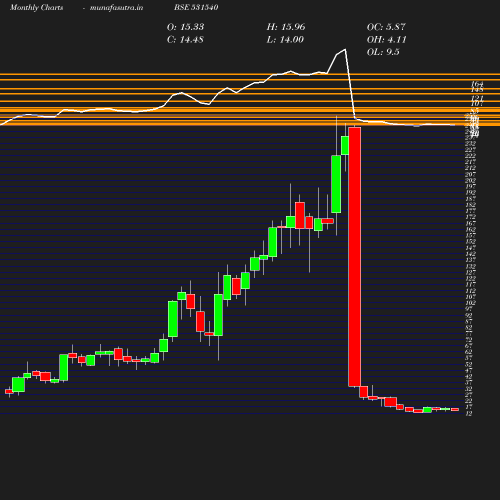Viewport: 500px width, 500px height.
Task: Click the 92 price axis label
Action: pyautogui.click(x=469, y=315)
